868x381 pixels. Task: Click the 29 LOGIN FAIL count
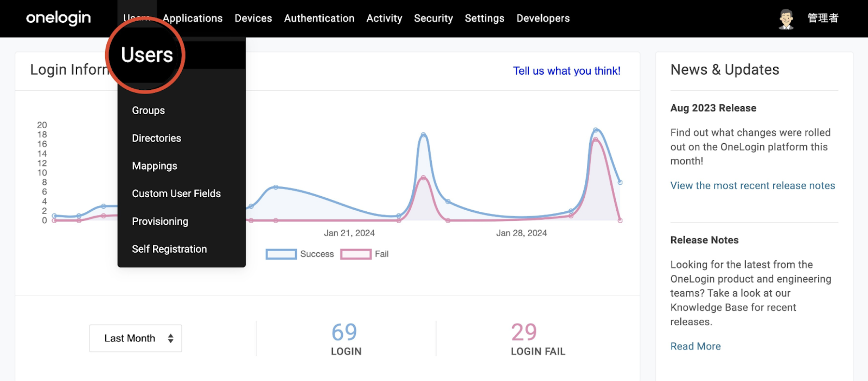click(x=538, y=339)
